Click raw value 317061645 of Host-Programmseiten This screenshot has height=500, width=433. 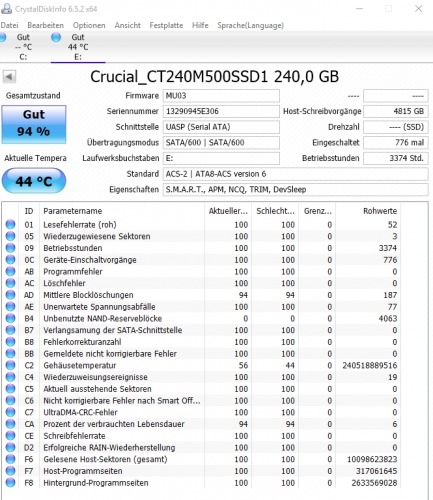(x=376, y=471)
